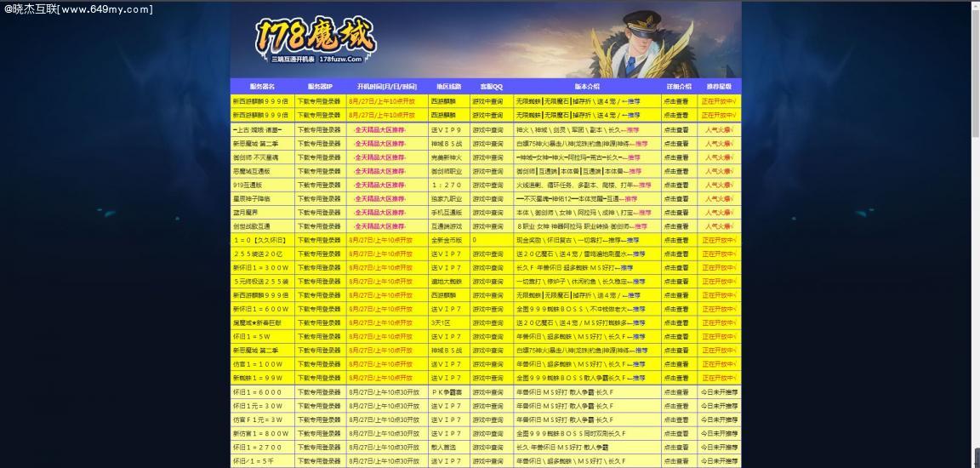
Task: Click the 地区线路 column header
Action: (449, 87)
